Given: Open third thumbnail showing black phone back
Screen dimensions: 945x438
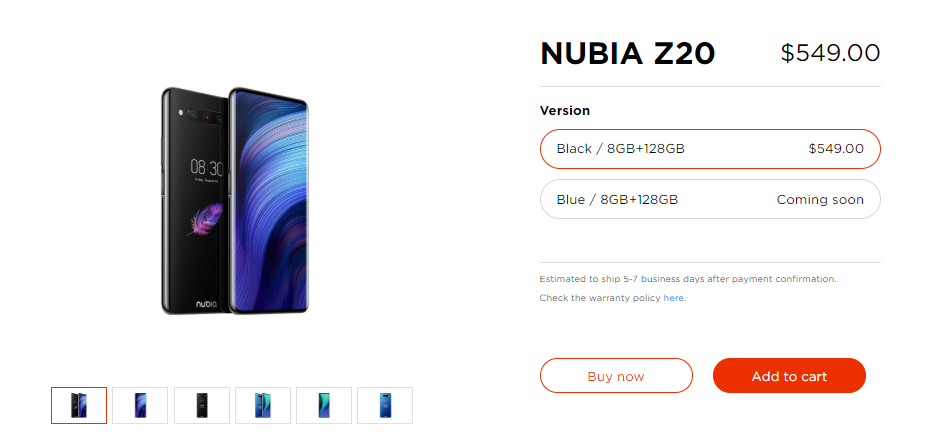Looking at the screenshot, I should 201,405.
